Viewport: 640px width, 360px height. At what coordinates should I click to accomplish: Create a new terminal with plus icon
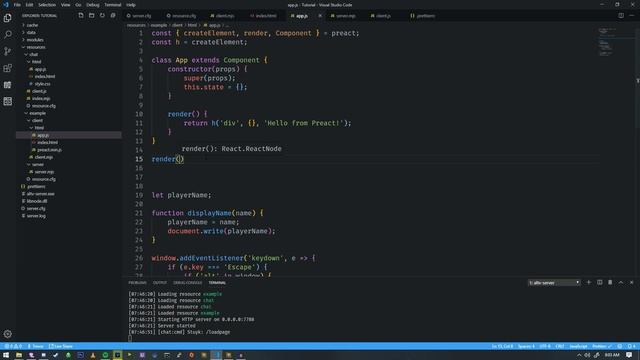pyautogui.click(x=589, y=282)
